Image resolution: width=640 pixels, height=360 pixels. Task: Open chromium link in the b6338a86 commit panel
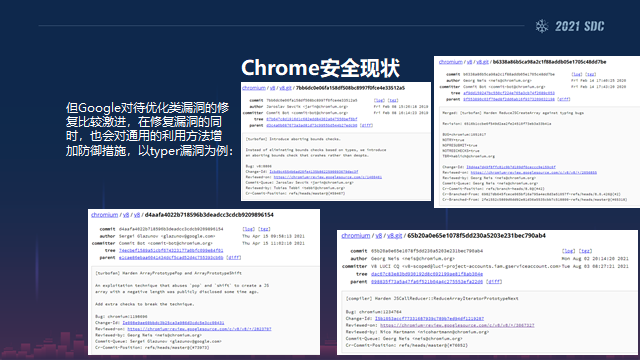coord(451,62)
